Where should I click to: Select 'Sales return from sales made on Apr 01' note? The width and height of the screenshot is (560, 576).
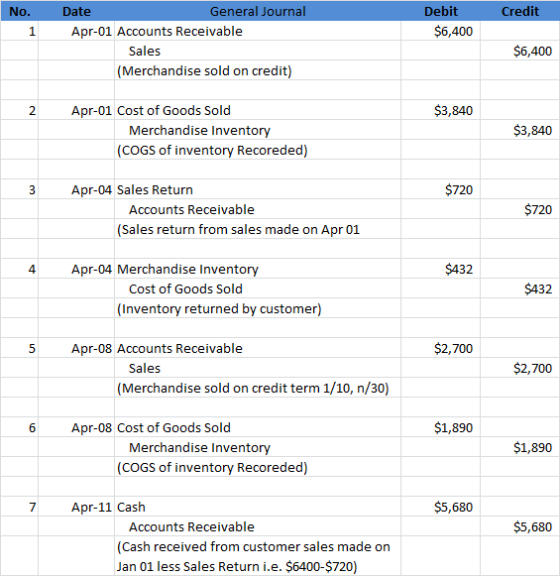(x=238, y=230)
